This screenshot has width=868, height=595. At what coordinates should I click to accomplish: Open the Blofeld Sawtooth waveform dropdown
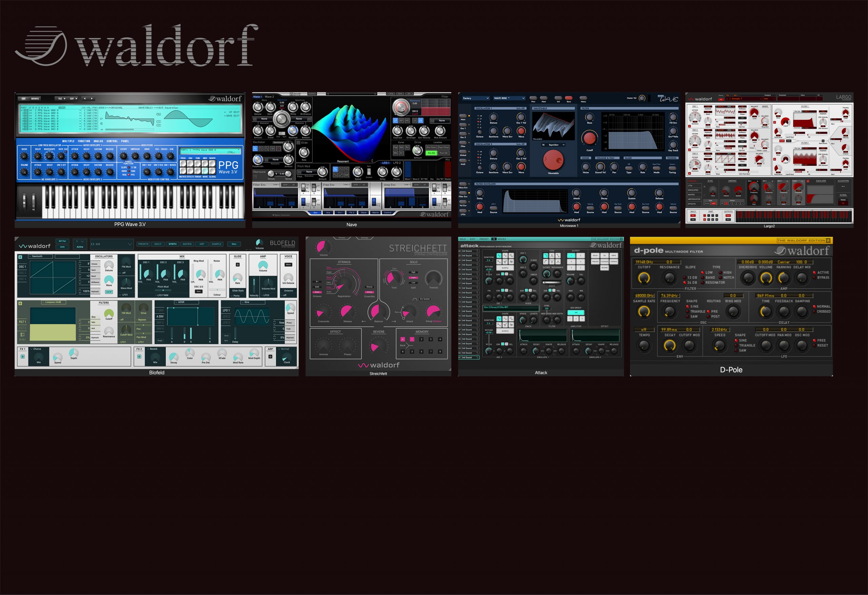coord(40,257)
